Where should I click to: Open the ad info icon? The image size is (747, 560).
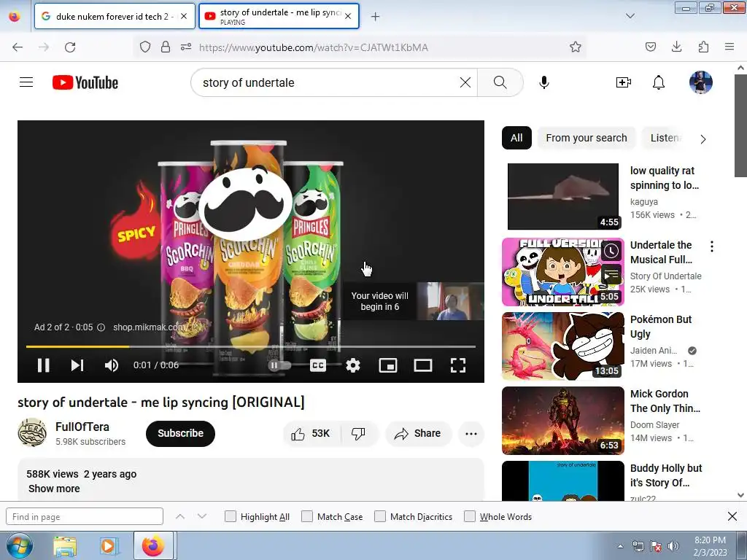[x=101, y=327]
